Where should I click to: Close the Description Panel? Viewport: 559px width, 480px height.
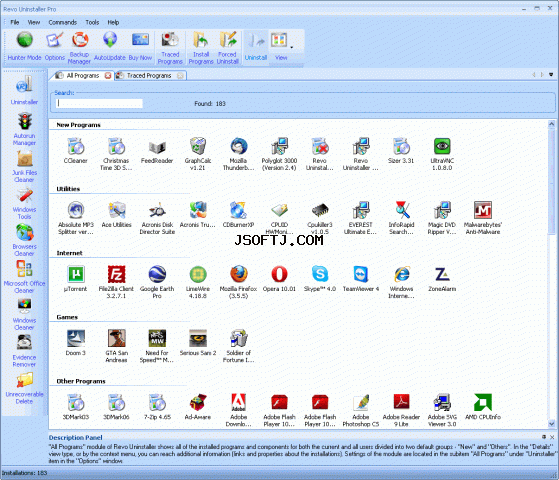(552, 437)
